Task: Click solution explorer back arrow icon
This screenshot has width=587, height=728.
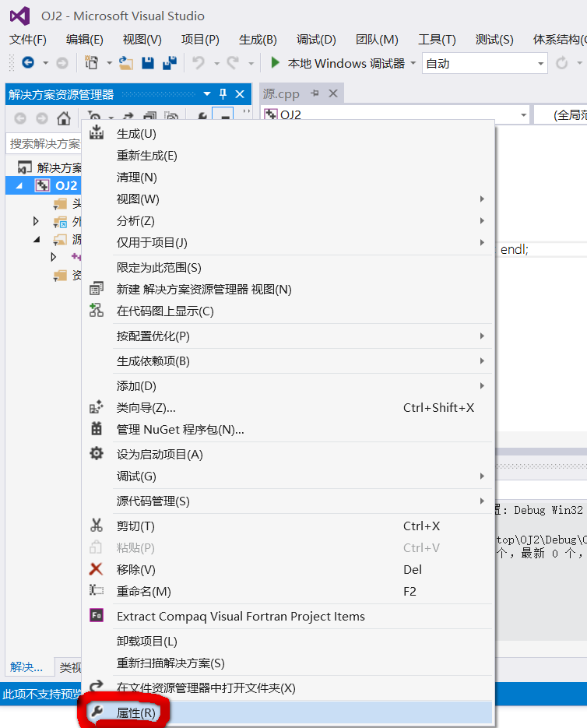Action: pyautogui.click(x=20, y=118)
